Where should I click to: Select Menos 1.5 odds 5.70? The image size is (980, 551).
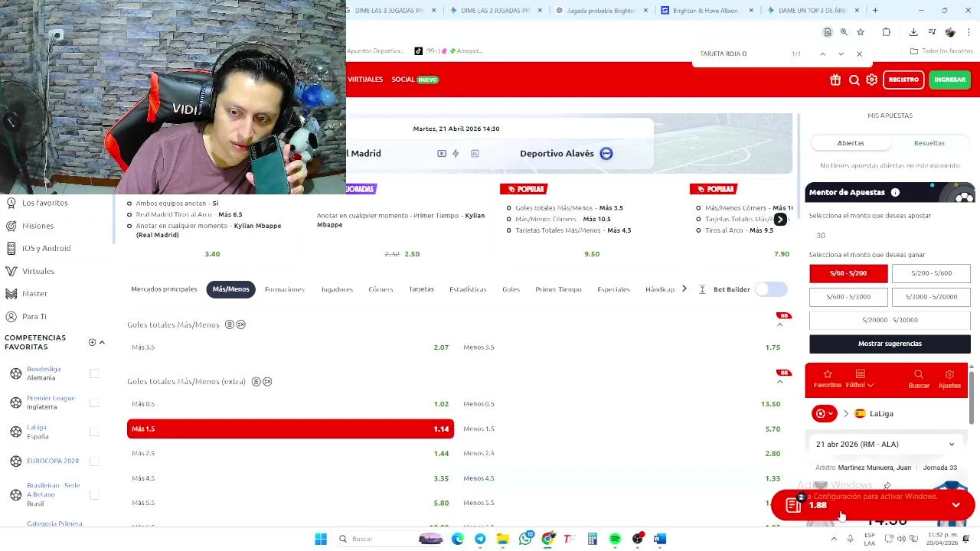point(622,429)
